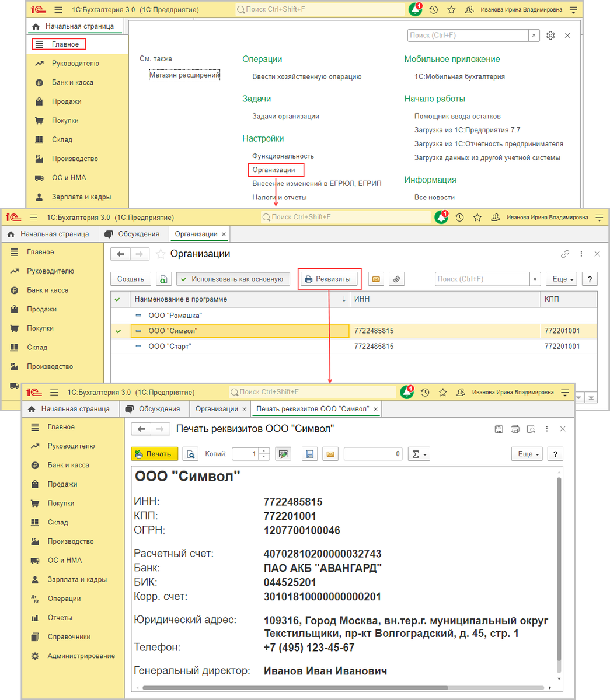Open Магазин расширений link
Image resolution: width=610 pixels, height=700 pixels.
point(184,75)
